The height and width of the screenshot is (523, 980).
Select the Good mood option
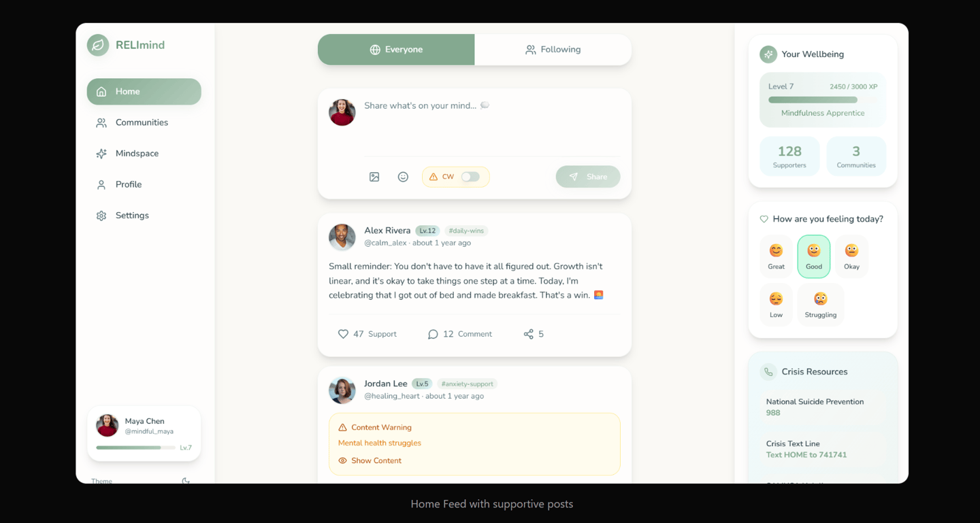pos(814,256)
